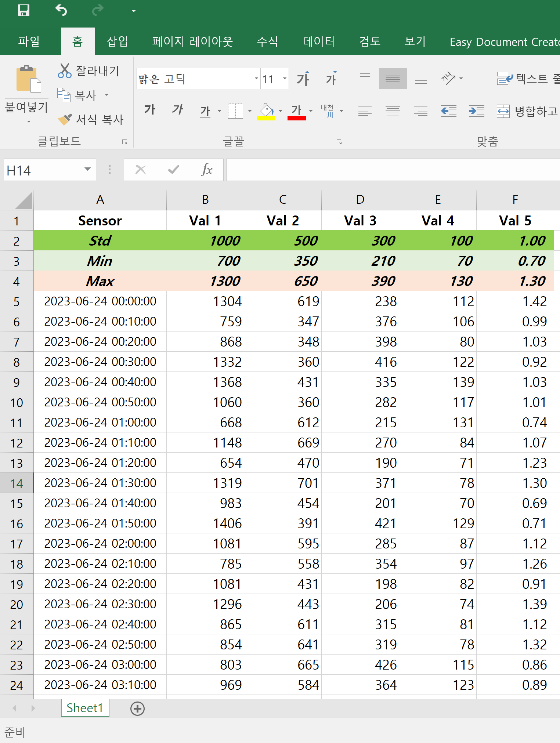Open the 글꼴 font dialog launcher
The height and width of the screenshot is (743, 560).
click(x=339, y=142)
